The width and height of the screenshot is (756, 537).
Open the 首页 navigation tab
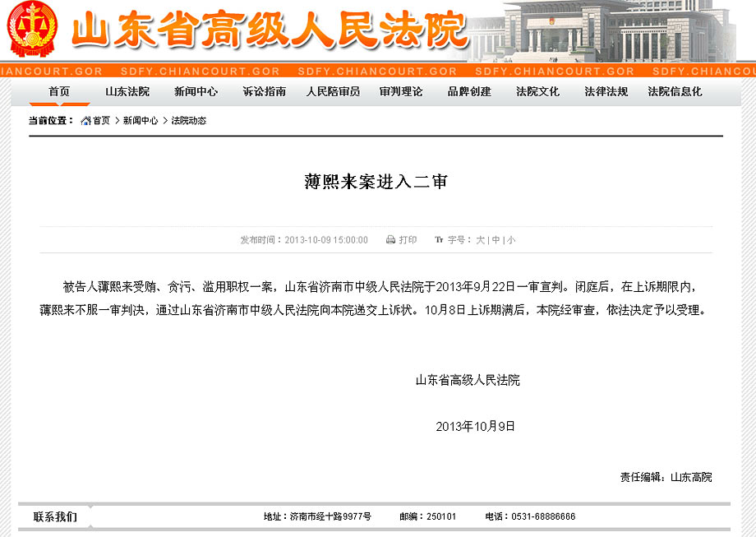point(59,91)
